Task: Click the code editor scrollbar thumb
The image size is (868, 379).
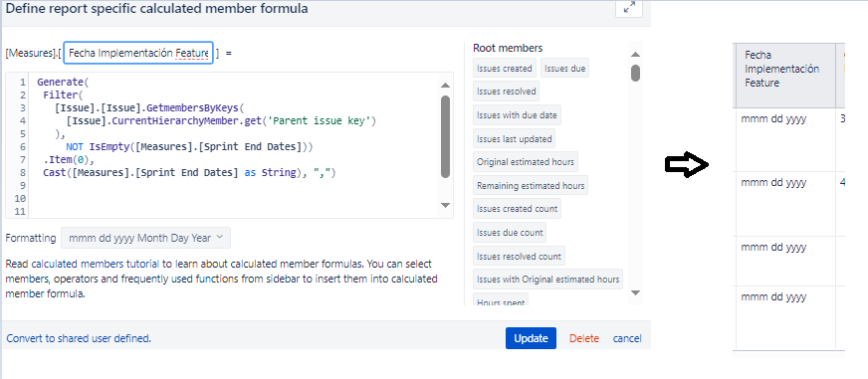Action: click(x=445, y=136)
